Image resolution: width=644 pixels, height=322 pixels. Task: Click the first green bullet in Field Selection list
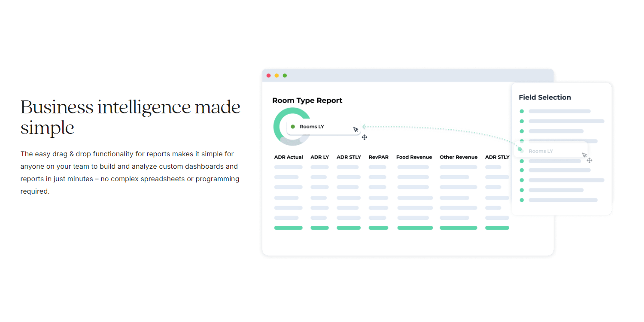[522, 111]
